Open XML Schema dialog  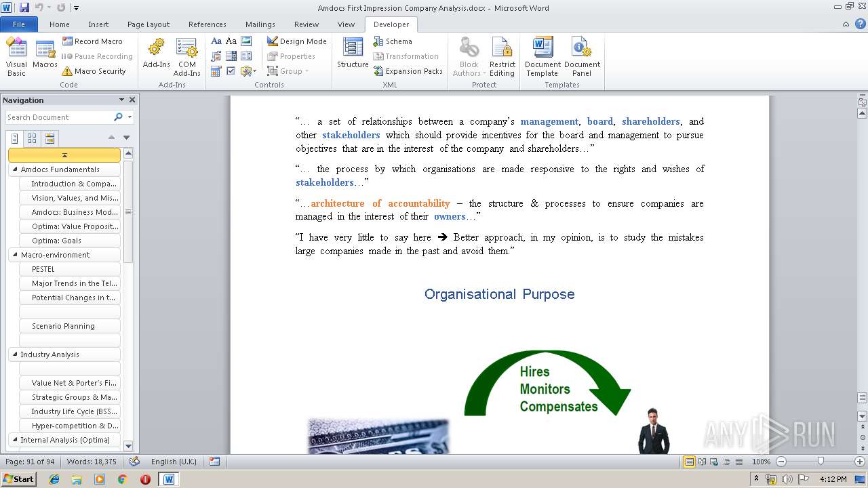[393, 41]
